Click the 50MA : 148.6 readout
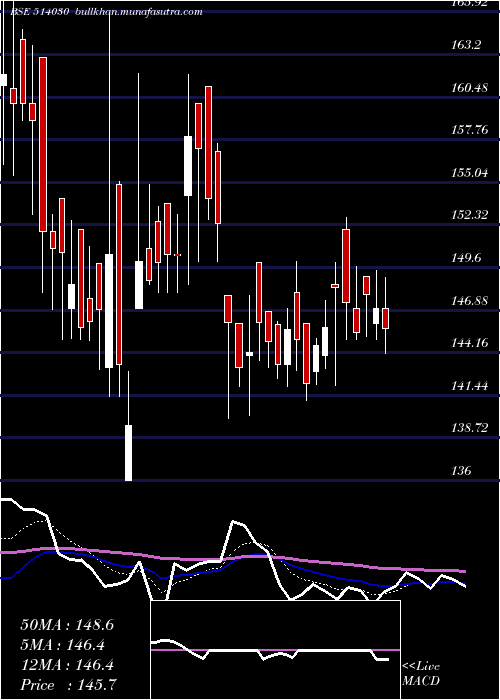The height and width of the screenshot is (700, 500). 67,625
